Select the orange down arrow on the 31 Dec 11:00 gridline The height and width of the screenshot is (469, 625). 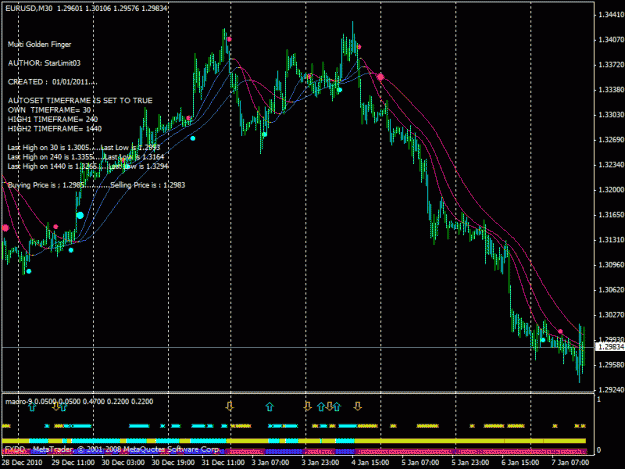click(x=229, y=406)
